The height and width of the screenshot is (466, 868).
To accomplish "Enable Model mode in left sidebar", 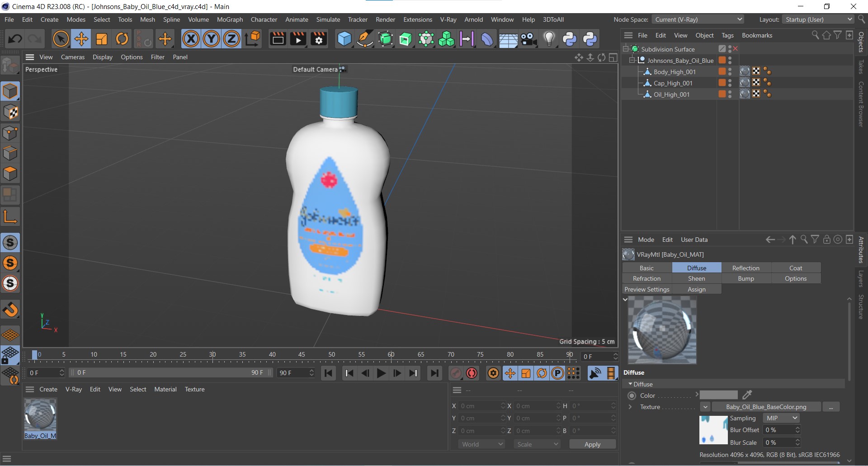I will click(x=10, y=91).
